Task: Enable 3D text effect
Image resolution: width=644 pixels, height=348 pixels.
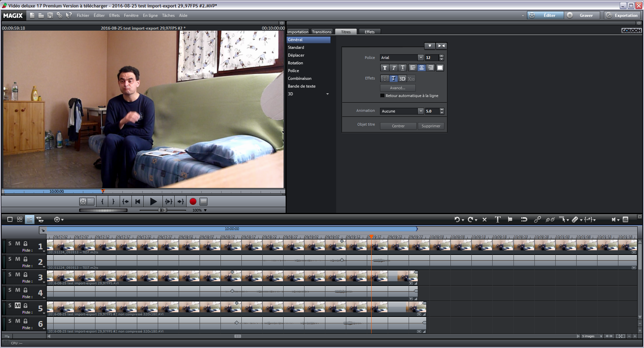Action: coord(402,79)
